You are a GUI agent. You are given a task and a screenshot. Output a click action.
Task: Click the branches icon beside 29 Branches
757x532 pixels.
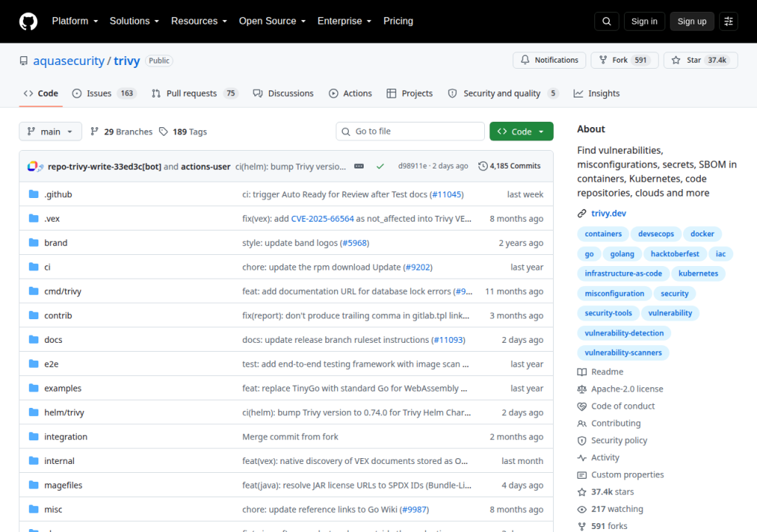click(x=95, y=132)
